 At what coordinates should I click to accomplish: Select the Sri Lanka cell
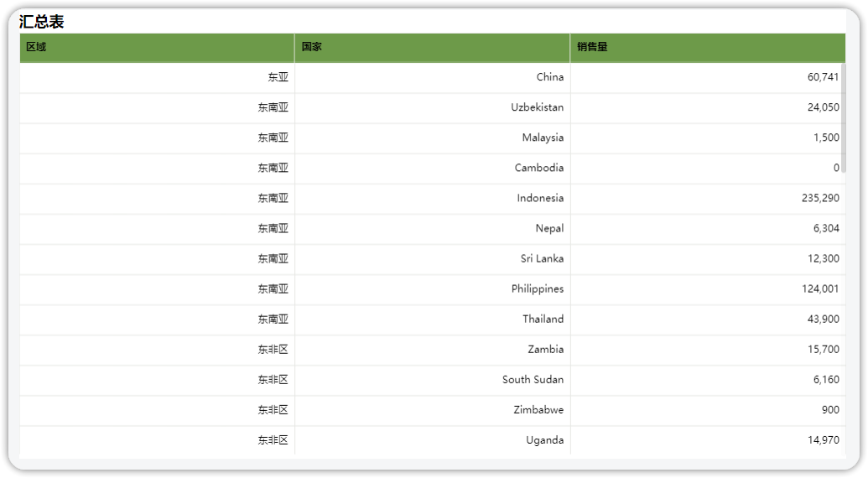[433, 259]
